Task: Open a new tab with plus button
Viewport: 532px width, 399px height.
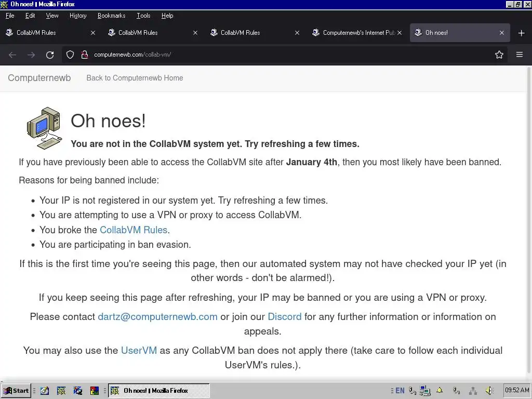Action: [522, 33]
